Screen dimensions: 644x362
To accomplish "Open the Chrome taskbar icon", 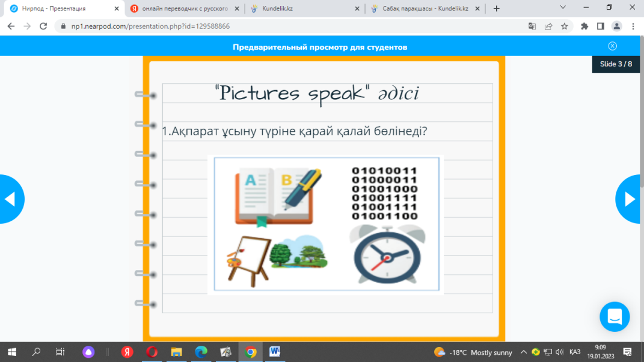I will (251, 352).
